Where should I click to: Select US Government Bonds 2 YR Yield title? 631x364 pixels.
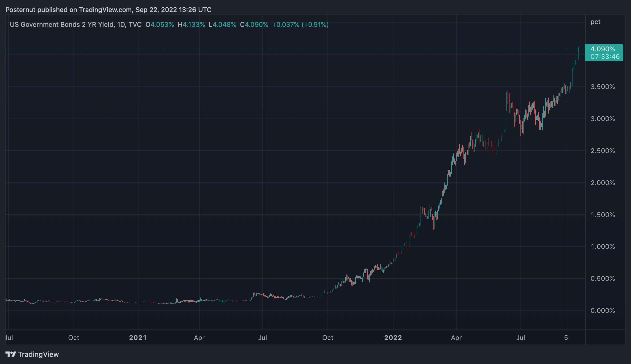tap(62, 25)
